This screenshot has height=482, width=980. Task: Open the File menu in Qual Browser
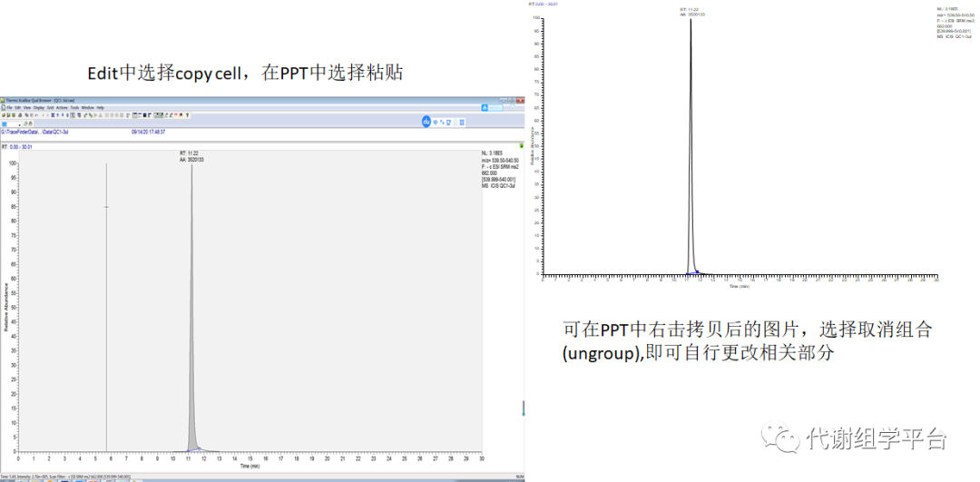pyautogui.click(x=9, y=107)
